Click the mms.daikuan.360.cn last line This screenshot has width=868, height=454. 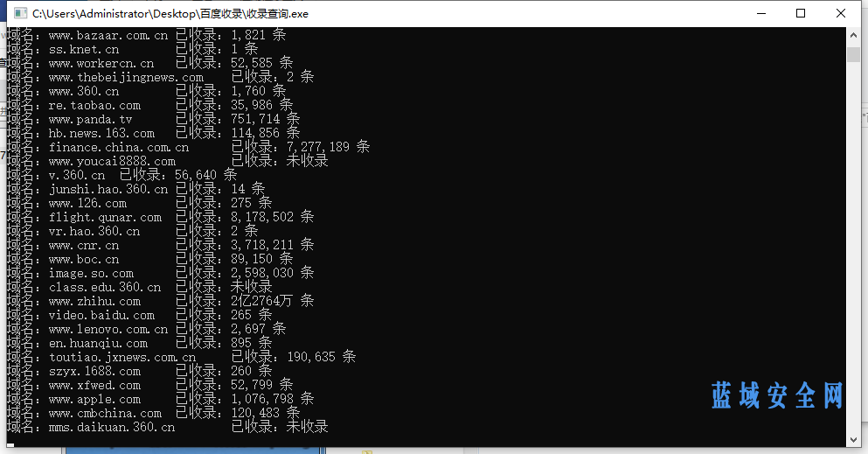click(x=168, y=427)
